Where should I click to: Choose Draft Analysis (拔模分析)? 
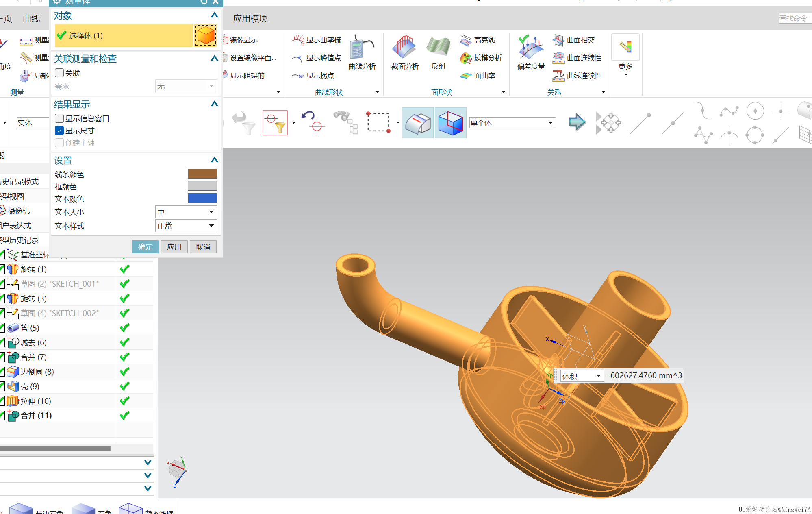(x=481, y=58)
